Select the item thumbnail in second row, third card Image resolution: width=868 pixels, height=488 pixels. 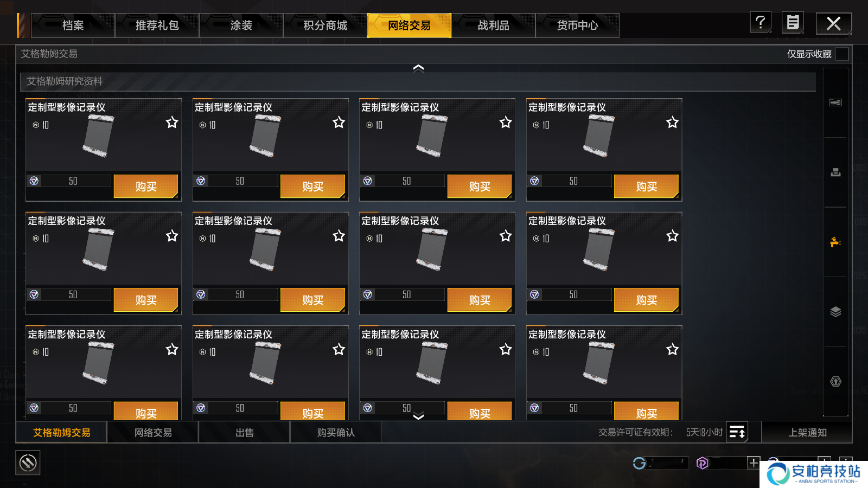(432, 249)
